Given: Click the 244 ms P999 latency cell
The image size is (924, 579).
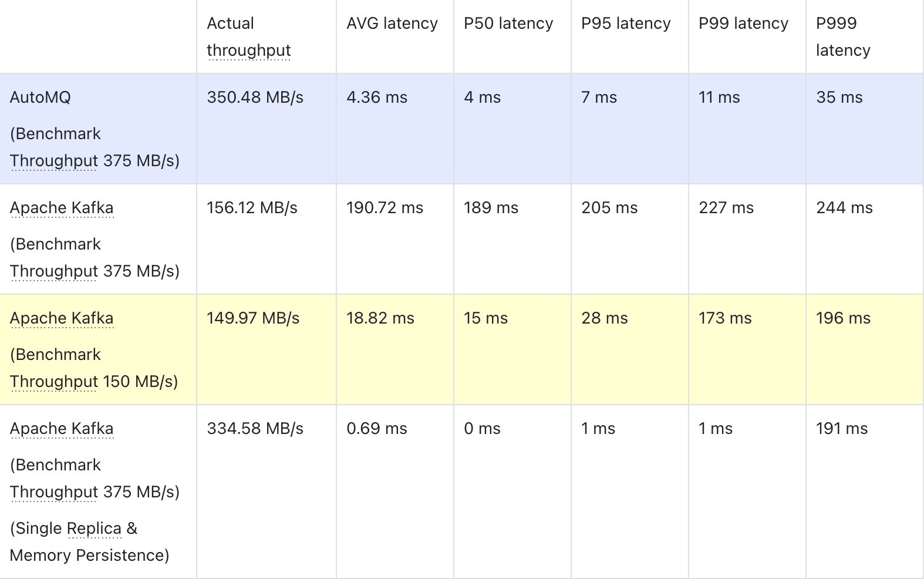Looking at the screenshot, I should tap(844, 208).
